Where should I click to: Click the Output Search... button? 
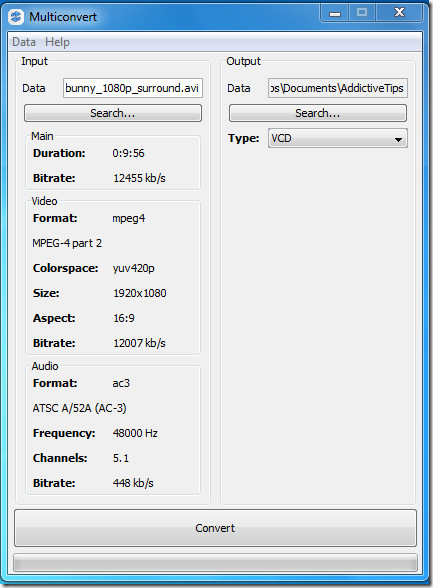318,113
